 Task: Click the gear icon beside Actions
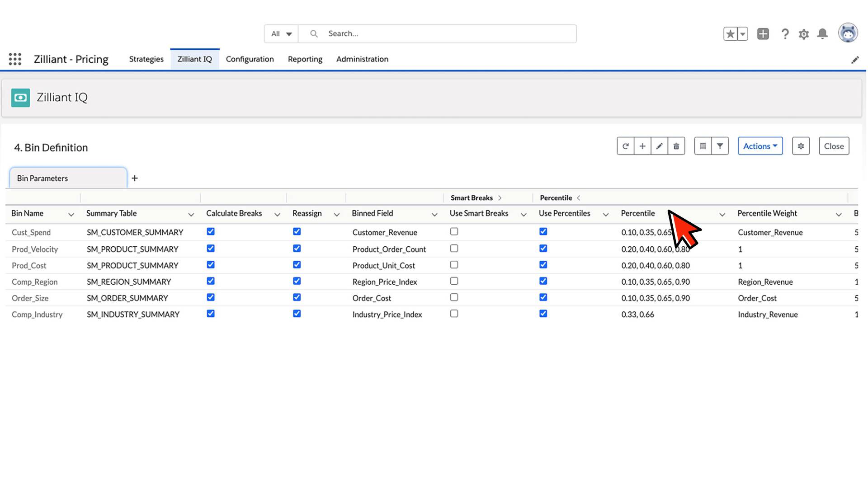[x=801, y=146]
